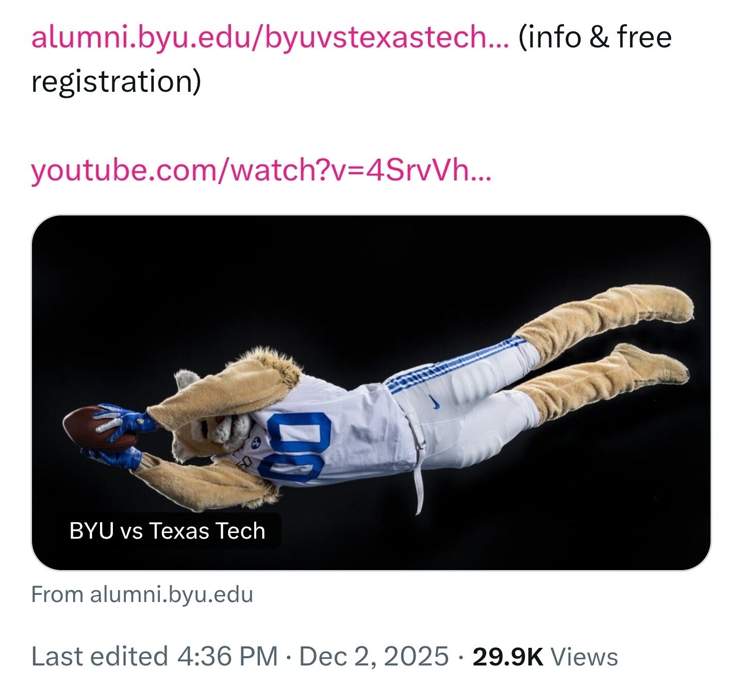Open the youtube.com/watch video link
This screenshot has height=700, width=742.
click(261, 170)
